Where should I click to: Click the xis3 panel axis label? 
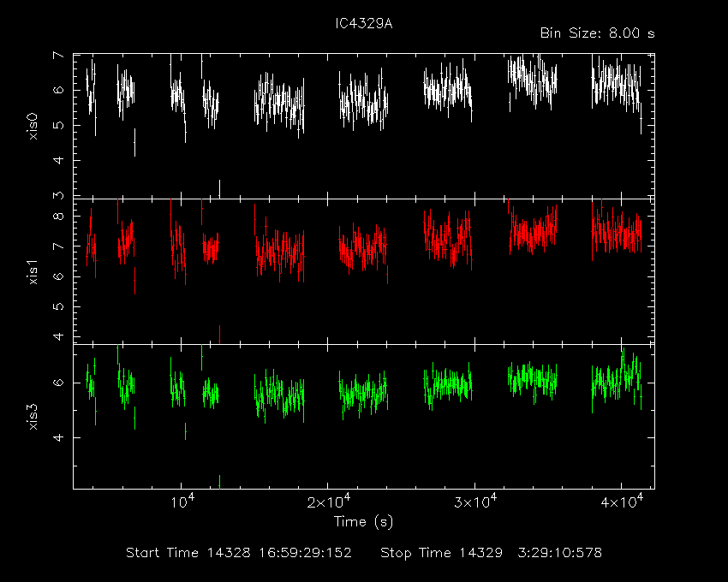[33, 417]
